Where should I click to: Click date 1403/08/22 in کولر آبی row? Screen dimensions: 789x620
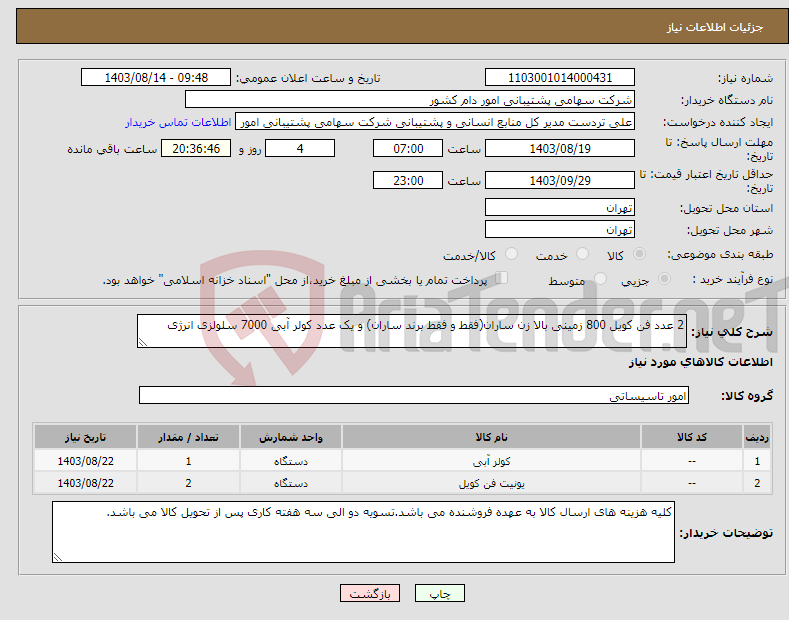tap(86, 461)
